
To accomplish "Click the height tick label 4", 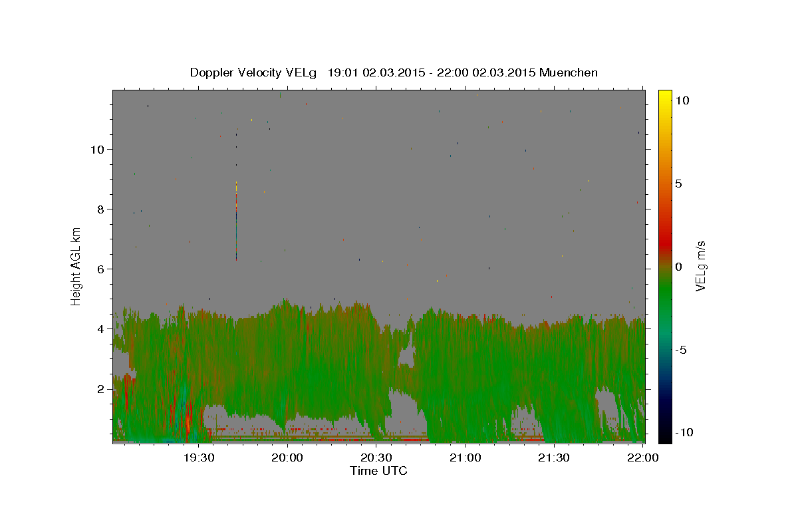I will pyautogui.click(x=101, y=329).
